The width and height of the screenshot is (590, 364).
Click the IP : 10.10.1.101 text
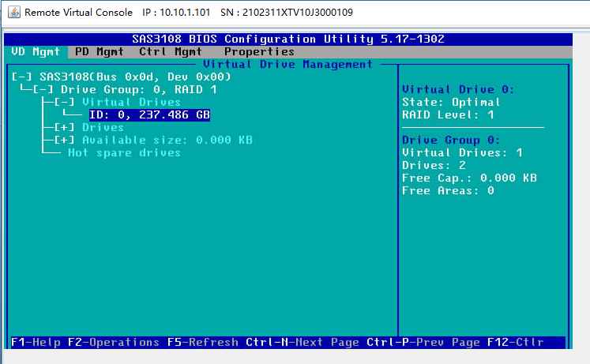(x=176, y=13)
